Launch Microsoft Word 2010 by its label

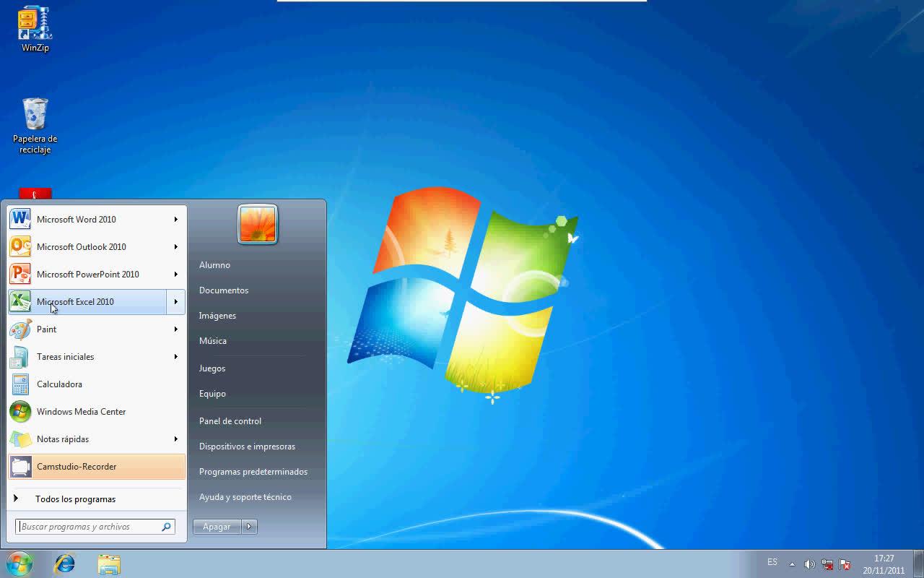[x=77, y=220]
